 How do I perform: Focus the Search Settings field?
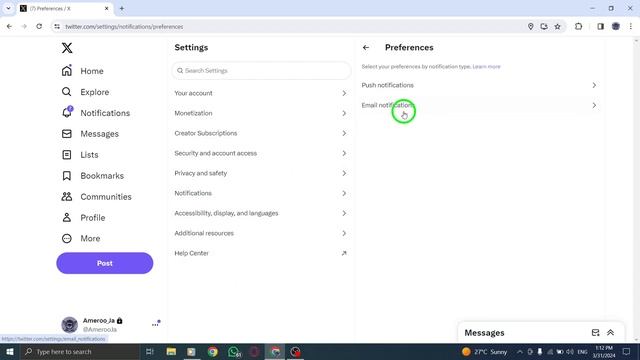[261, 71]
